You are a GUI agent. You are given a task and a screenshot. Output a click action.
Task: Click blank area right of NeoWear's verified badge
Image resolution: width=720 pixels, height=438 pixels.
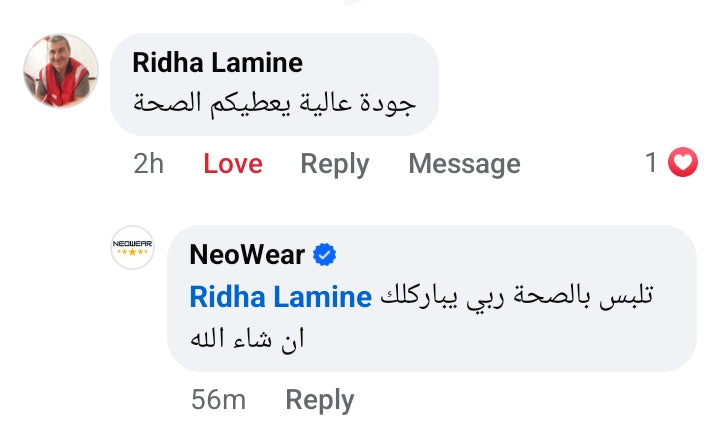pyautogui.click(x=500, y=256)
